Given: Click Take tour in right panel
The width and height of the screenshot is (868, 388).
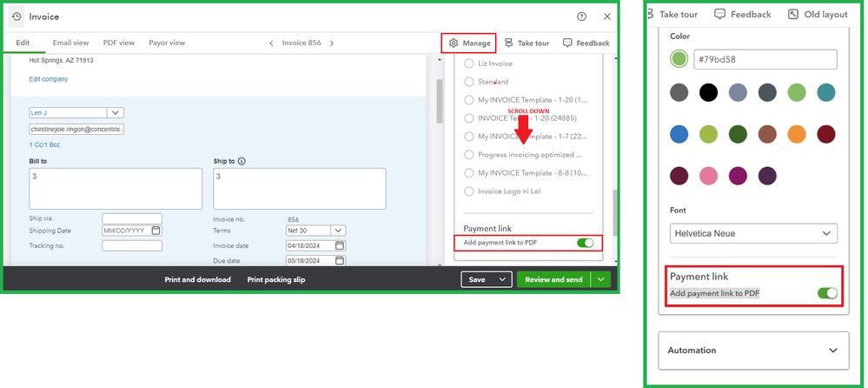Looking at the screenshot, I should (x=673, y=15).
